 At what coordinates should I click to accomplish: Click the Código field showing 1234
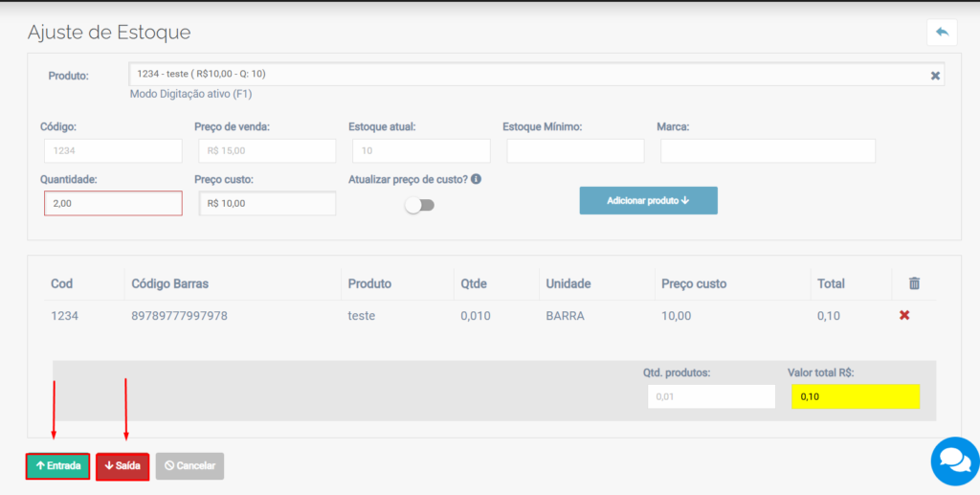tap(113, 151)
